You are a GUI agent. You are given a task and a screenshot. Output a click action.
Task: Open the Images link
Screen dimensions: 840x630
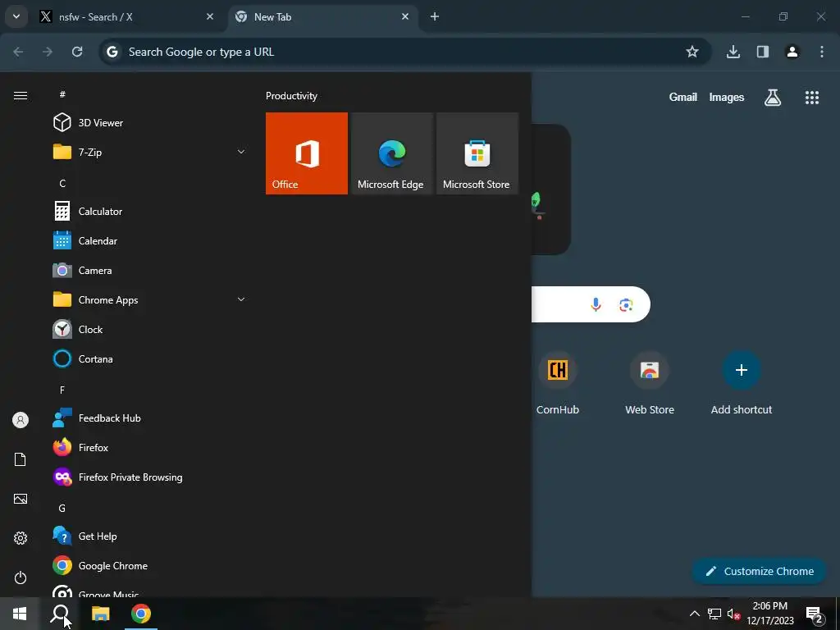pyautogui.click(x=727, y=97)
